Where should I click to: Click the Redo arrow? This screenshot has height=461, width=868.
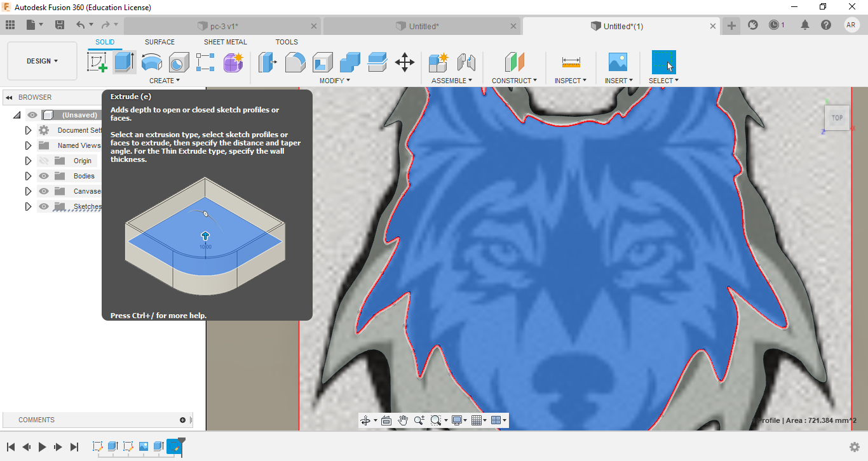[105, 25]
